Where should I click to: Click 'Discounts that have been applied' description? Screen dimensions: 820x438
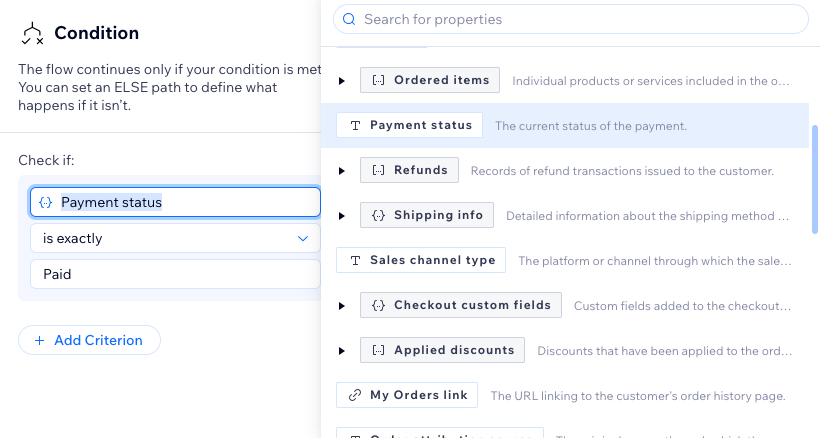[665, 351]
